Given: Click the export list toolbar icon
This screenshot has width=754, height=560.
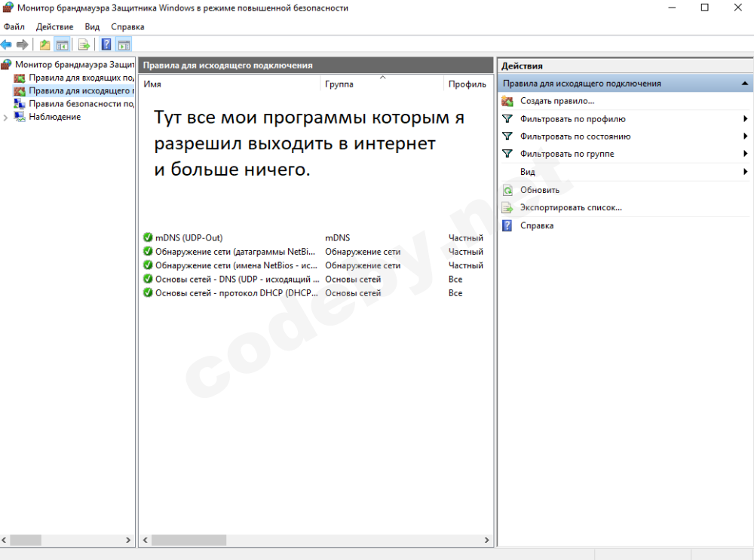Looking at the screenshot, I should pyautogui.click(x=84, y=44).
